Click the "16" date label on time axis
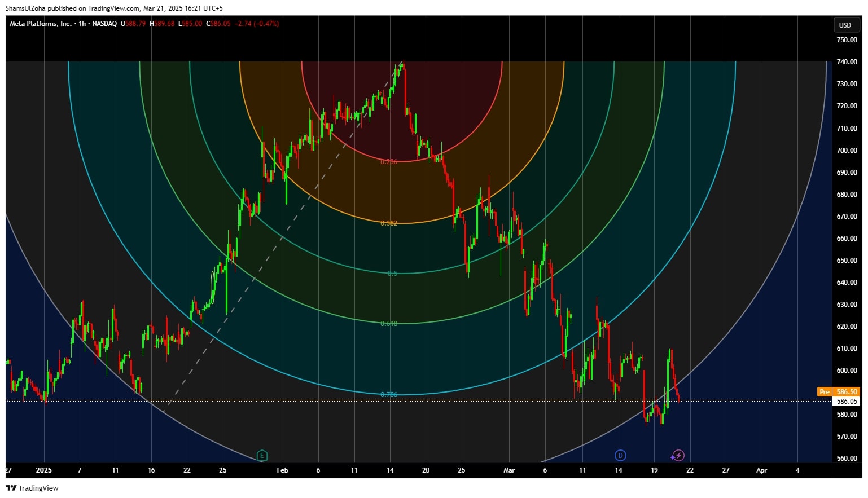Image resolution: width=868 pixels, height=498 pixels. click(x=151, y=470)
